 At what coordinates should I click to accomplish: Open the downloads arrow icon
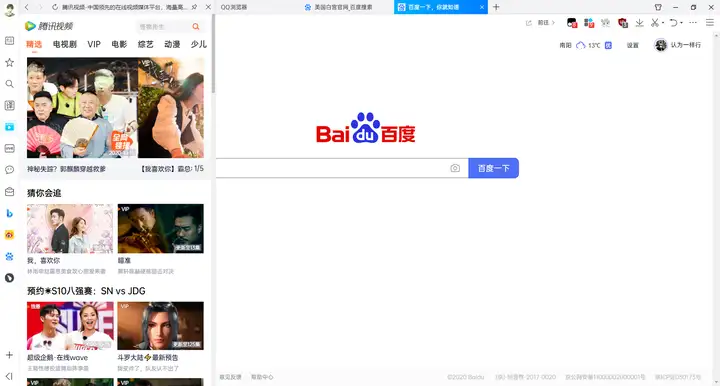pos(639,22)
